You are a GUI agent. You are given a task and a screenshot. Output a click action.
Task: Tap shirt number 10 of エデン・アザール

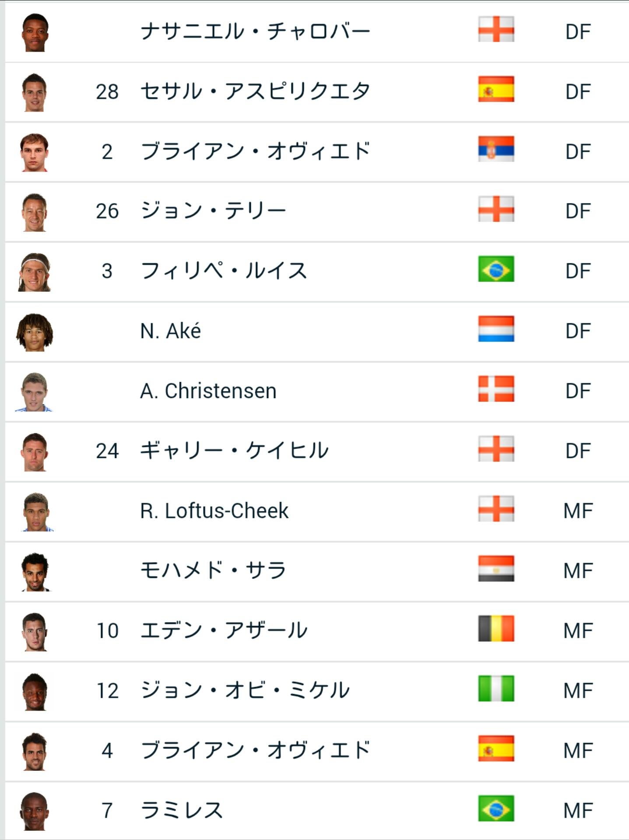tap(107, 631)
